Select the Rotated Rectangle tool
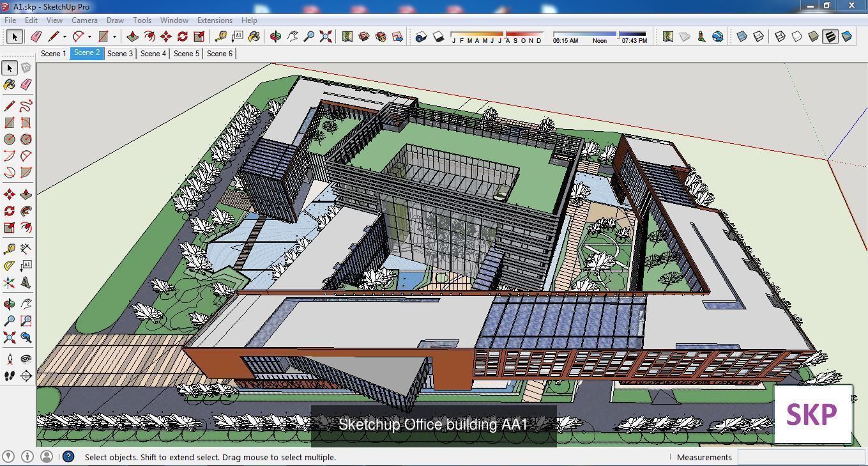 (26, 123)
